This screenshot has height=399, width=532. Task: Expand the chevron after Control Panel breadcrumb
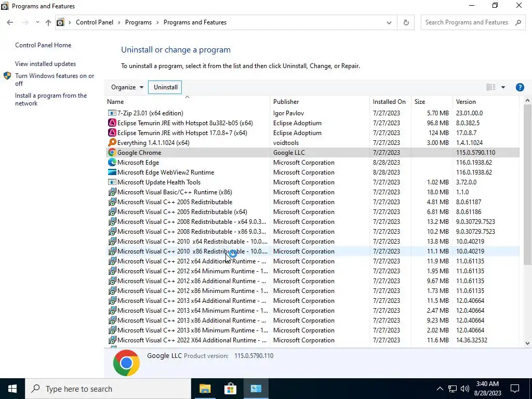coord(119,22)
